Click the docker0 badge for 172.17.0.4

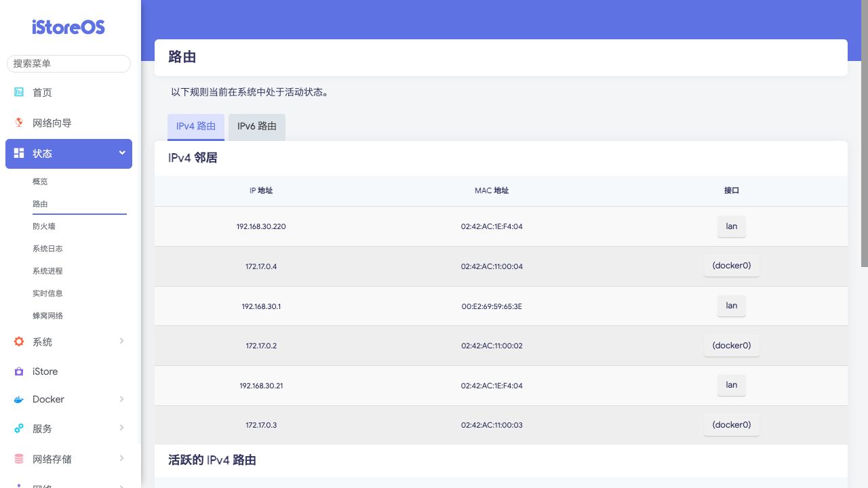point(731,266)
